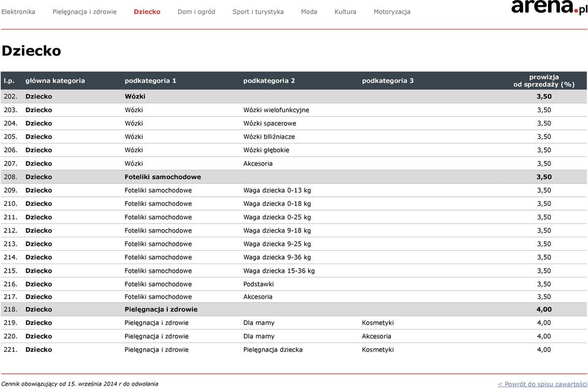Click bold Pielęgnacja i zdrowie in row 218
The height and width of the screenshot is (388, 588).
[x=161, y=310]
